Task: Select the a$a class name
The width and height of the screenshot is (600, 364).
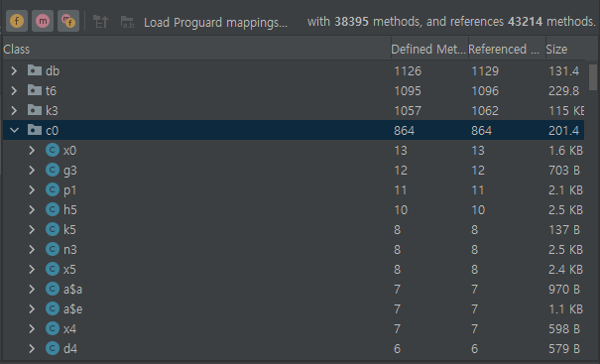Action: click(x=72, y=290)
